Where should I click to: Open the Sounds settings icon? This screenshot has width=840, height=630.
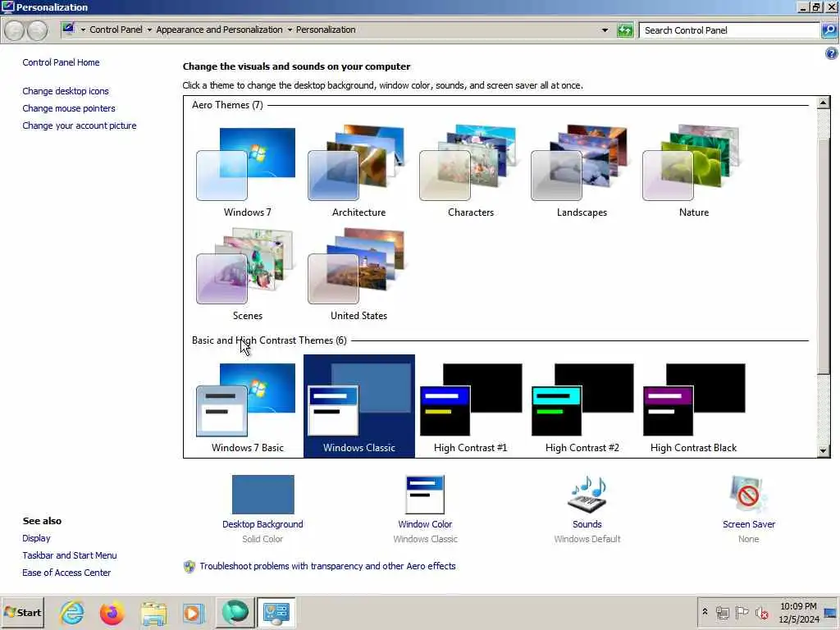[587, 495]
